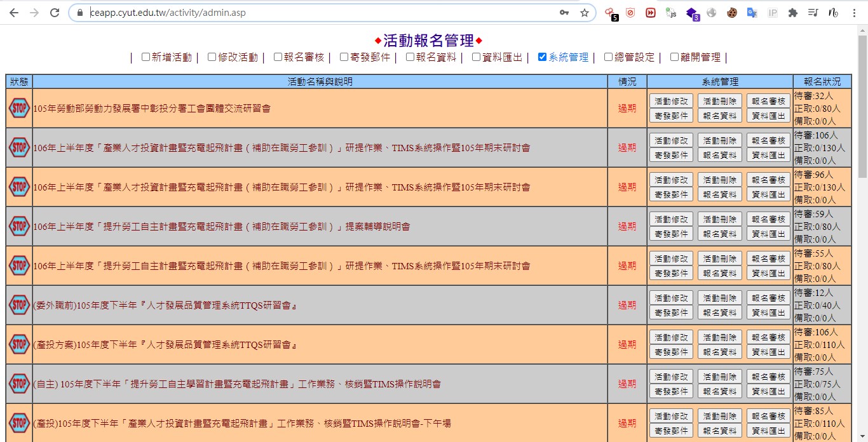Check the 新增活動 checkbox
Viewport: 868px width, 442px height.
point(146,57)
